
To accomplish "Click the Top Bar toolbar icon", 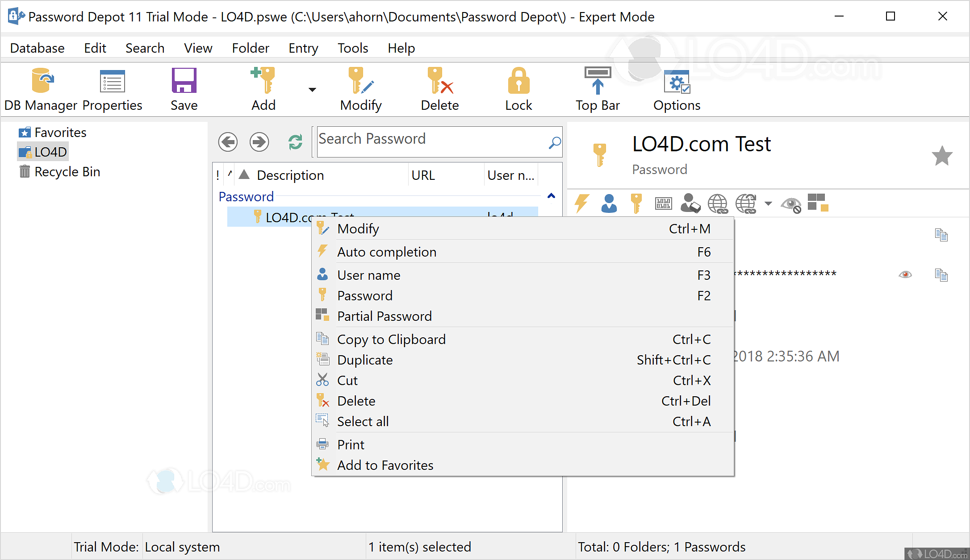I will [598, 81].
